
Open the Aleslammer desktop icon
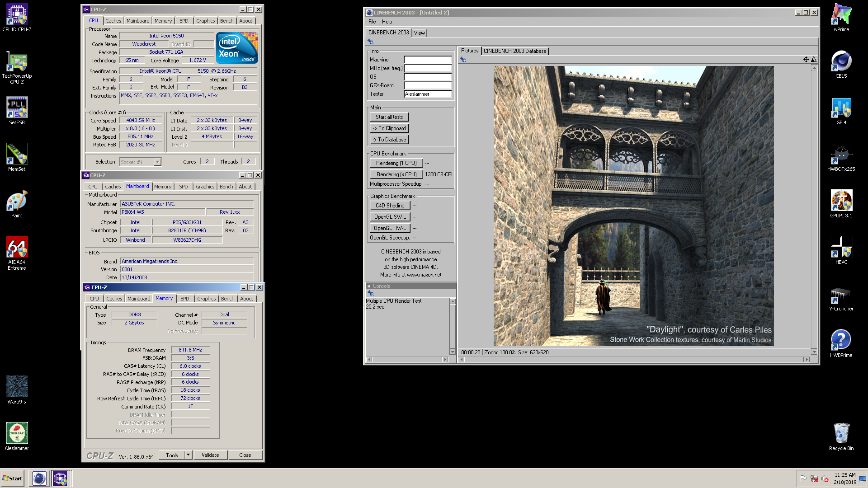[17, 436]
